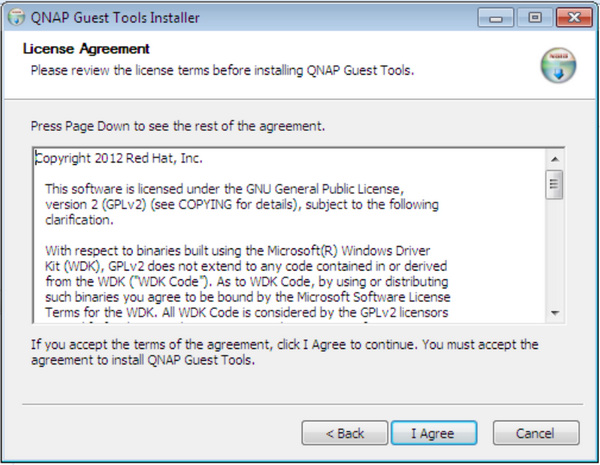Click the 'If you accept the terms' text

click(284, 352)
